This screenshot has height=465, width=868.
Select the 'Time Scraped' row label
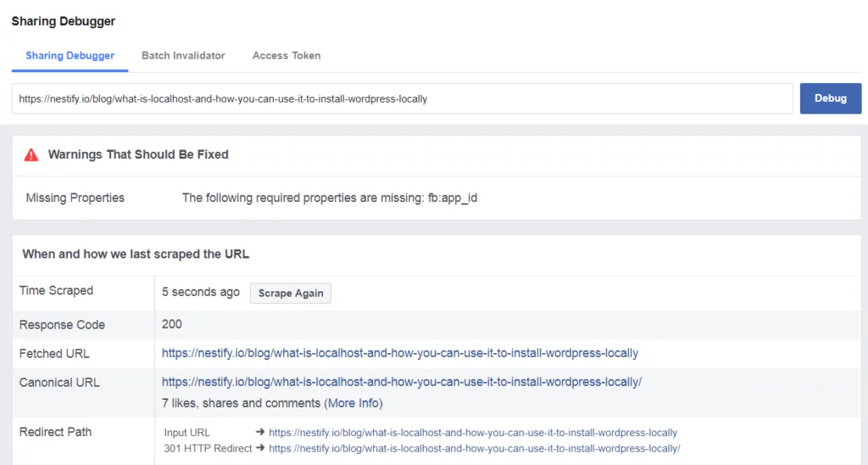[56, 291]
